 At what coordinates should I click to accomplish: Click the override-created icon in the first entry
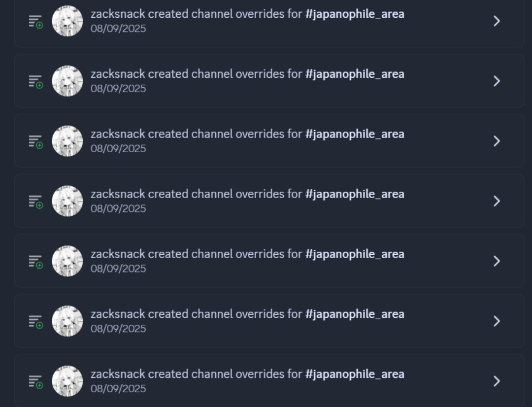point(35,22)
